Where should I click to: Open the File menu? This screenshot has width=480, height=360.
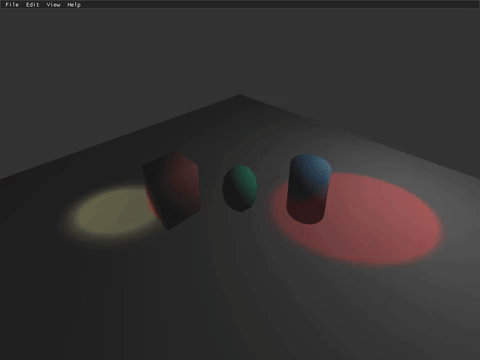[x=12, y=5]
